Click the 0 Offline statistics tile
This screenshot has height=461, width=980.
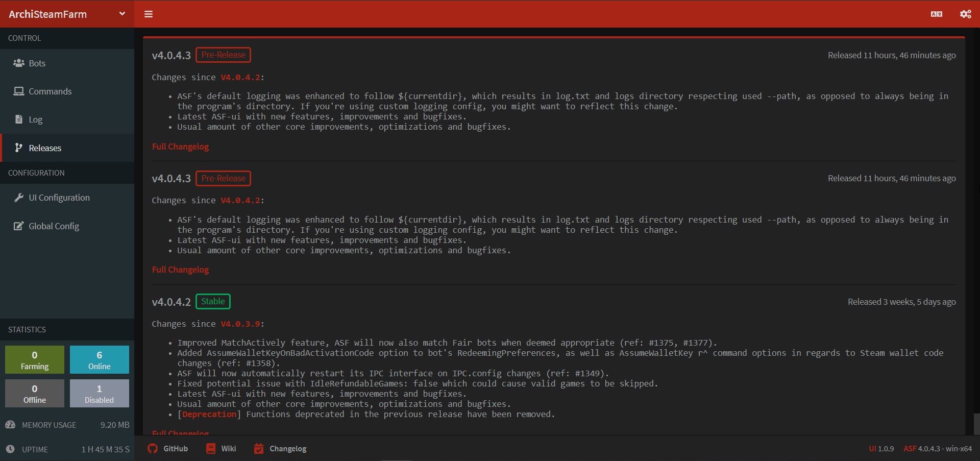click(35, 393)
